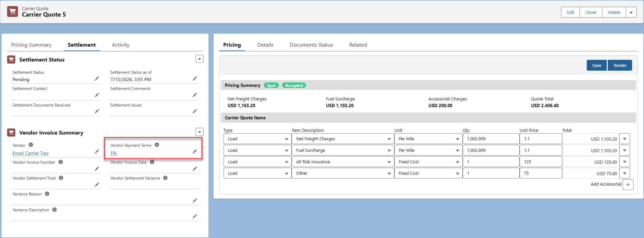Edit Variance Reason pencil icon
Image resolution: width=644 pixels, height=238 pixels.
195,200
